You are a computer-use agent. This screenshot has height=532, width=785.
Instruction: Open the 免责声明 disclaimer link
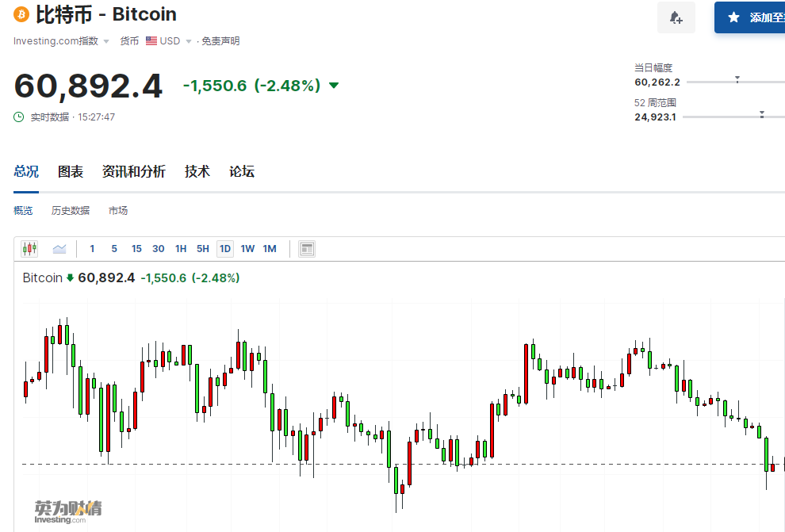[220, 41]
